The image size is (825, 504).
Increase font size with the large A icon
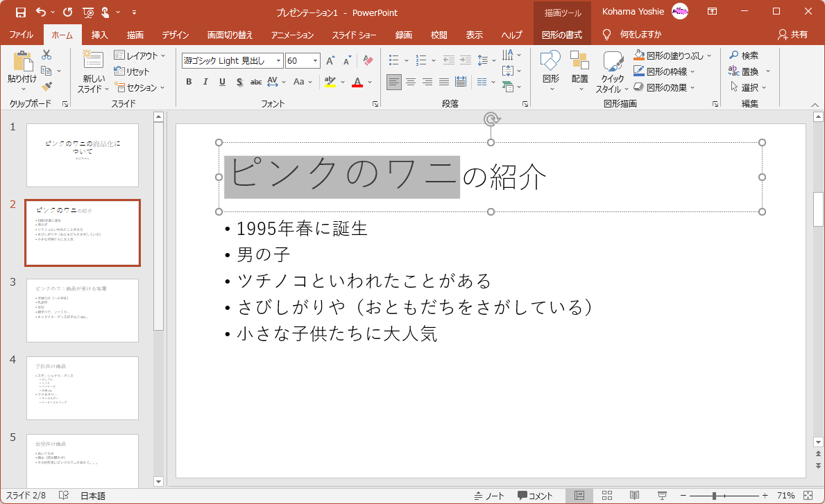(330, 61)
